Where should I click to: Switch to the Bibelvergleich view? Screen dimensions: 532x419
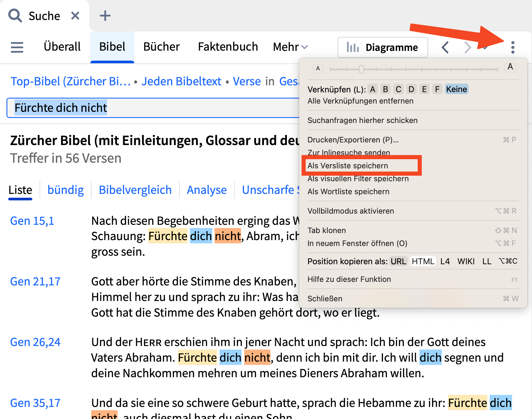(x=135, y=190)
